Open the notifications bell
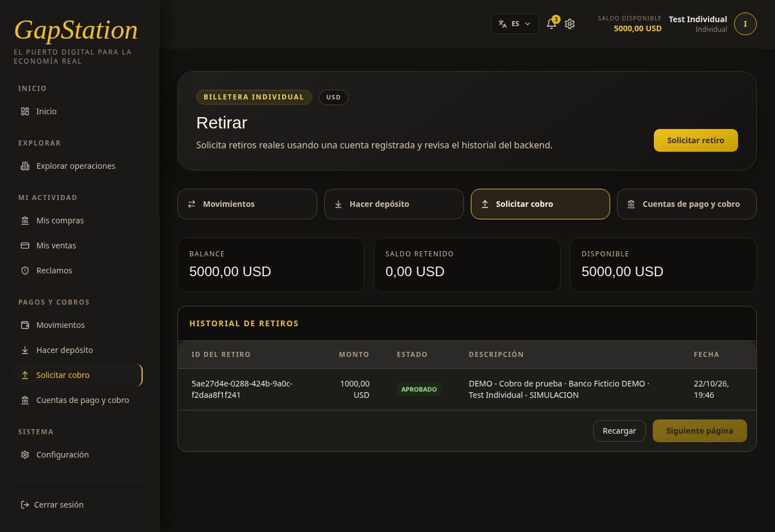Image resolution: width=775 pixels, height=532 pixels. point(552,24)
